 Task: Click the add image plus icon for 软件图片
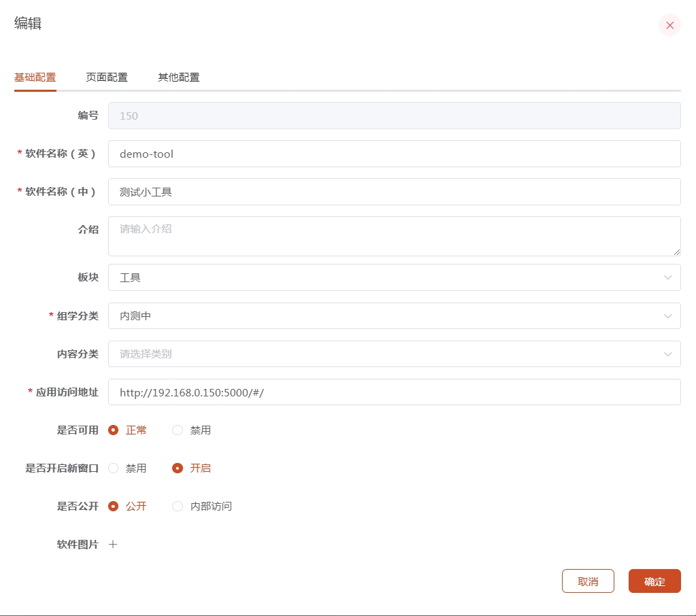[113, 544]
